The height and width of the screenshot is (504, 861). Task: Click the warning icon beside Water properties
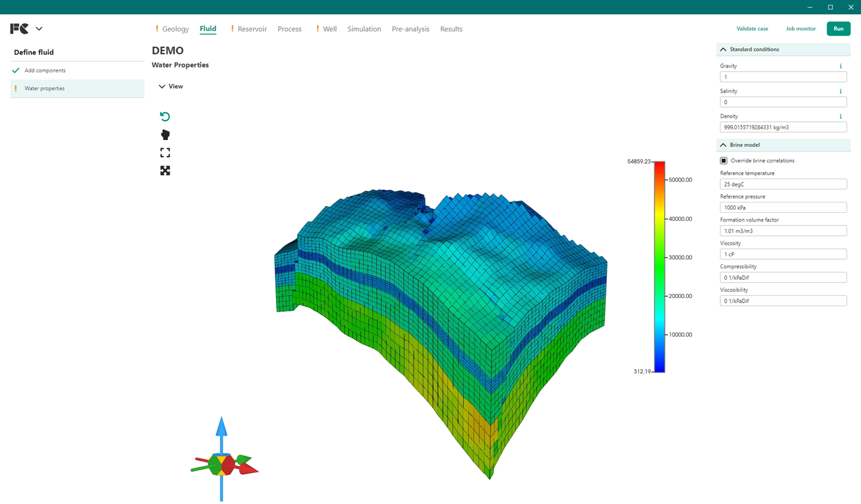(x=15, y=88)
